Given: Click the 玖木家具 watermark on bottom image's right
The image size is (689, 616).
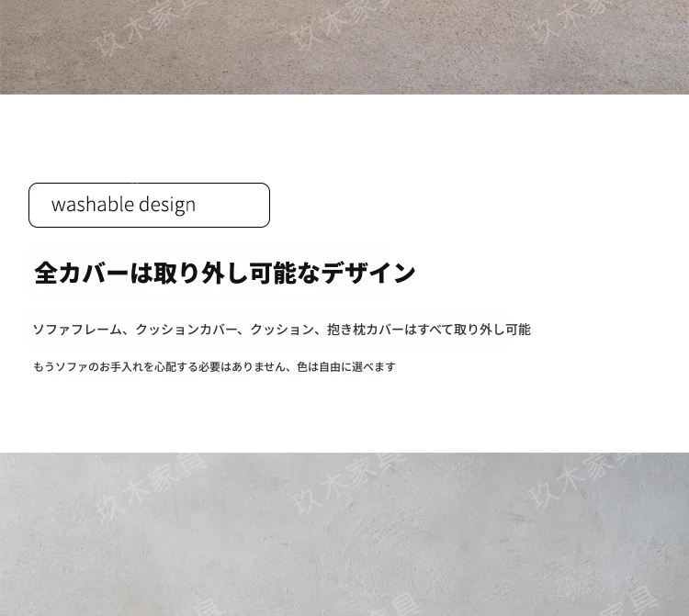Looking at the screenshot, I should pyautogui.click(x=574, y=477).
